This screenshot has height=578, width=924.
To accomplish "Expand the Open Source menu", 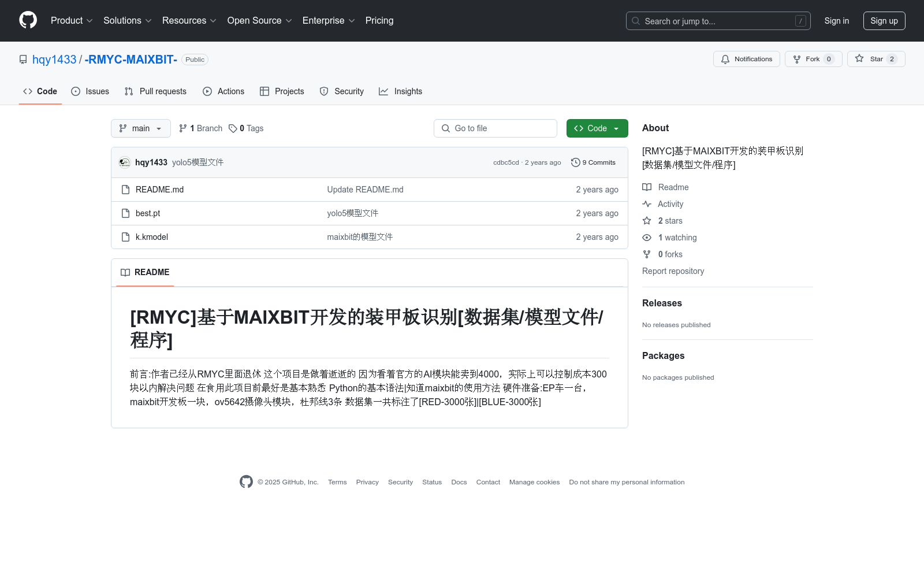I will pyautogui.click(x=259, y=20).
